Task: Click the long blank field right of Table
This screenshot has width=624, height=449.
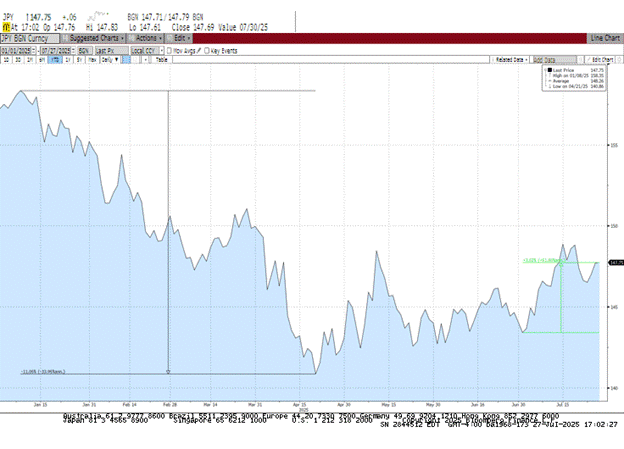Action: pos(331,60)
